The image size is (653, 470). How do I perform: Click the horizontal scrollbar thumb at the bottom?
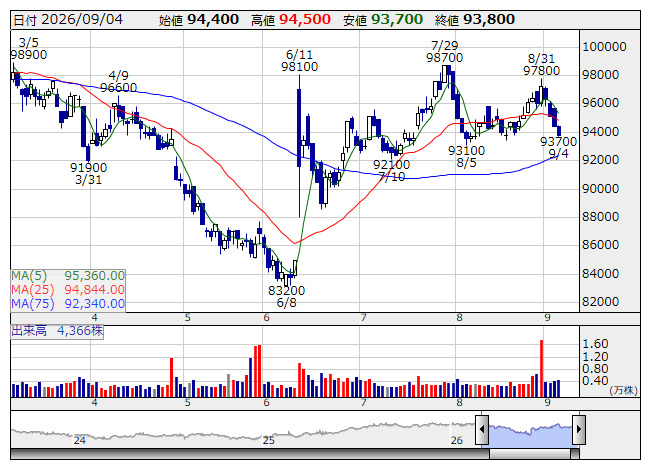tap(530, 454)
